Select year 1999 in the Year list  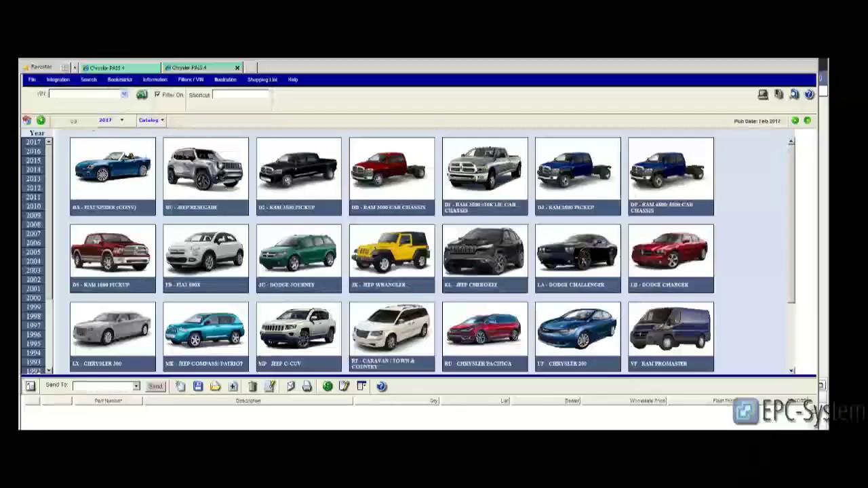pos(33,307)
